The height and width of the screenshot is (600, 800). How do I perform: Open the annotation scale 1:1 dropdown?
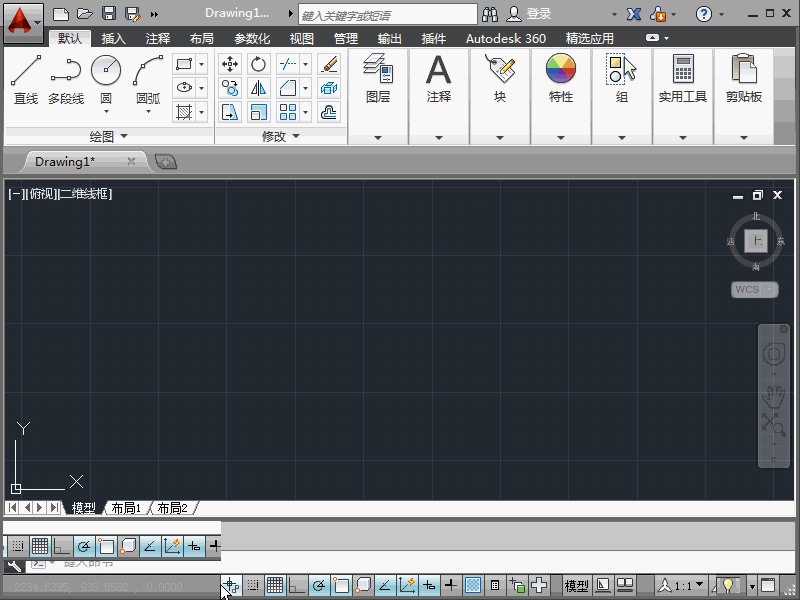pos(683,585)
